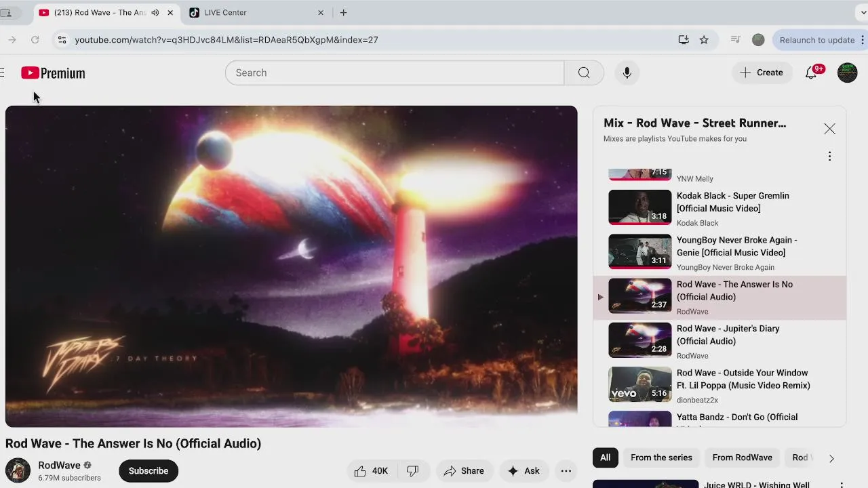
Task: Open the hamburger guide menu
Action: (x=2, y=73)
